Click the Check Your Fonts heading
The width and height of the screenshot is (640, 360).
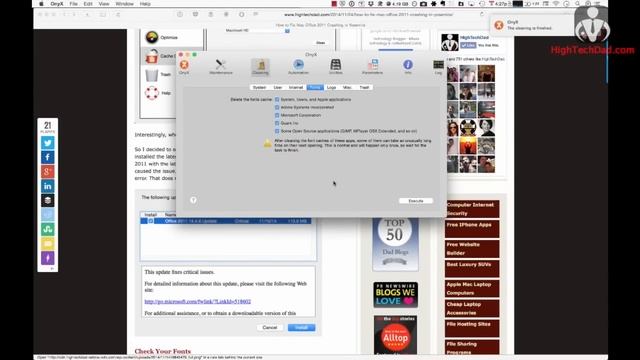coord(162,351)
